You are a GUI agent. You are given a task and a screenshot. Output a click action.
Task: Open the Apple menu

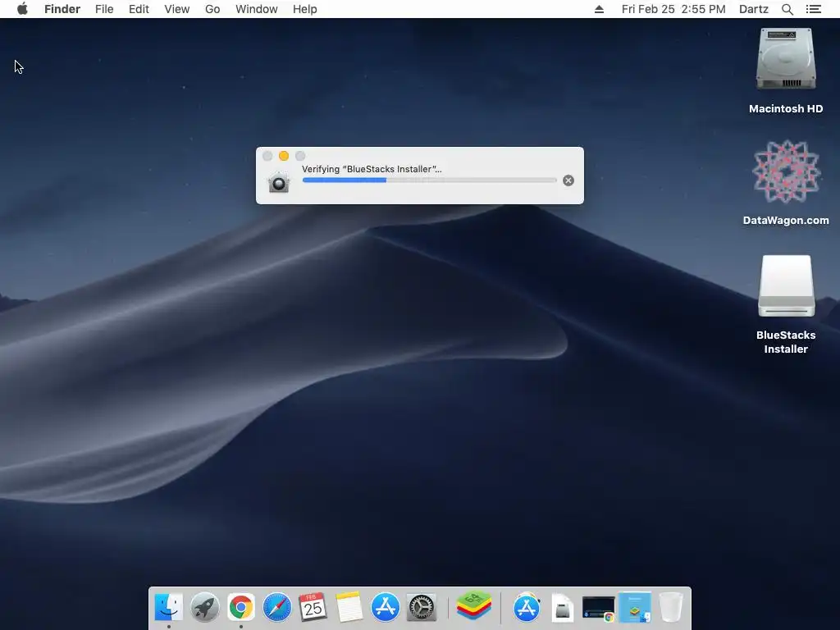(x=22, y=9)
